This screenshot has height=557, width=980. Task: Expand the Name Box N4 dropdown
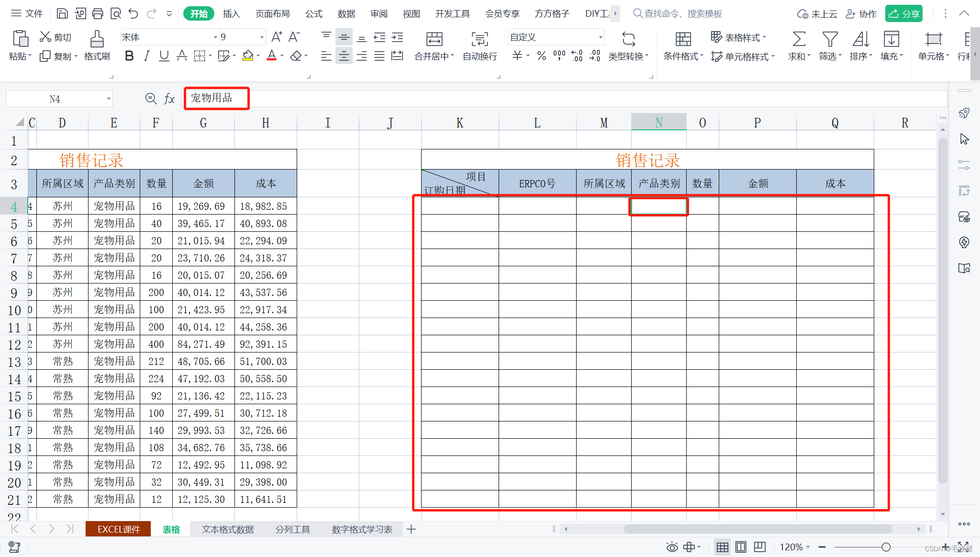[109, 99]
